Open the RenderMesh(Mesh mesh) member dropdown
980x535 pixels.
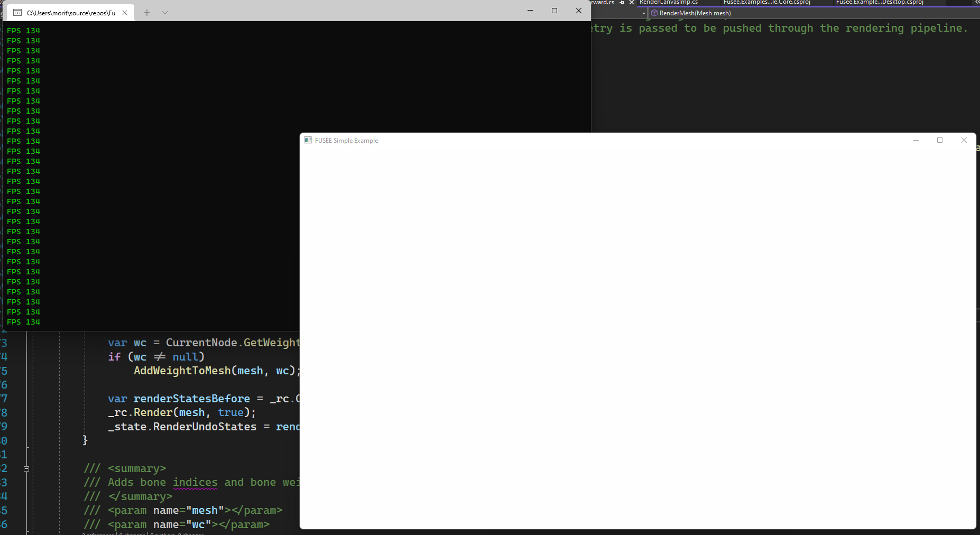(814, 13)
